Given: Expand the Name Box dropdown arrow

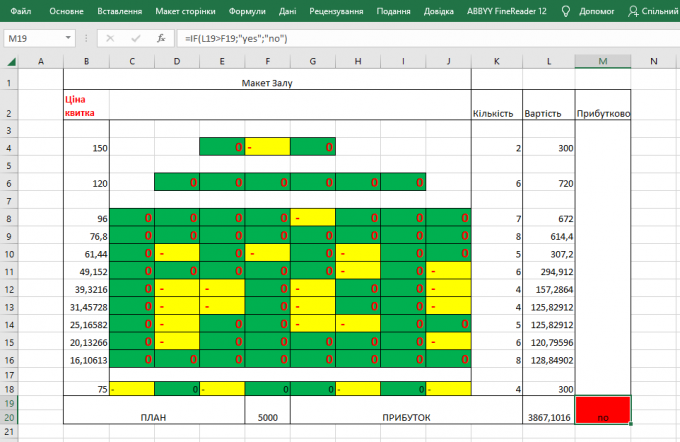Looking at the screenshot, I should click(x=68, y=38).
